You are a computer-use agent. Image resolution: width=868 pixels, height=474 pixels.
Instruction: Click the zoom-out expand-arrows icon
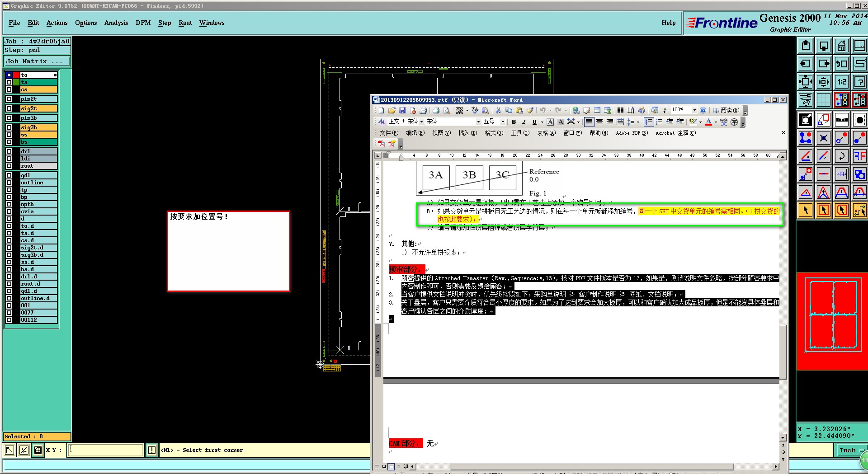pyautogui.click(x=805, y=82)
